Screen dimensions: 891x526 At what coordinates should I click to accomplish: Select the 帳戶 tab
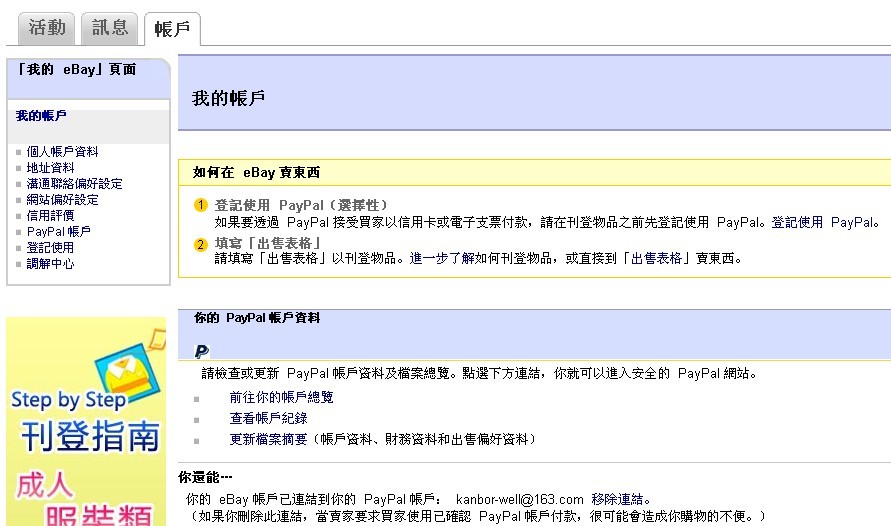point(172,30)
